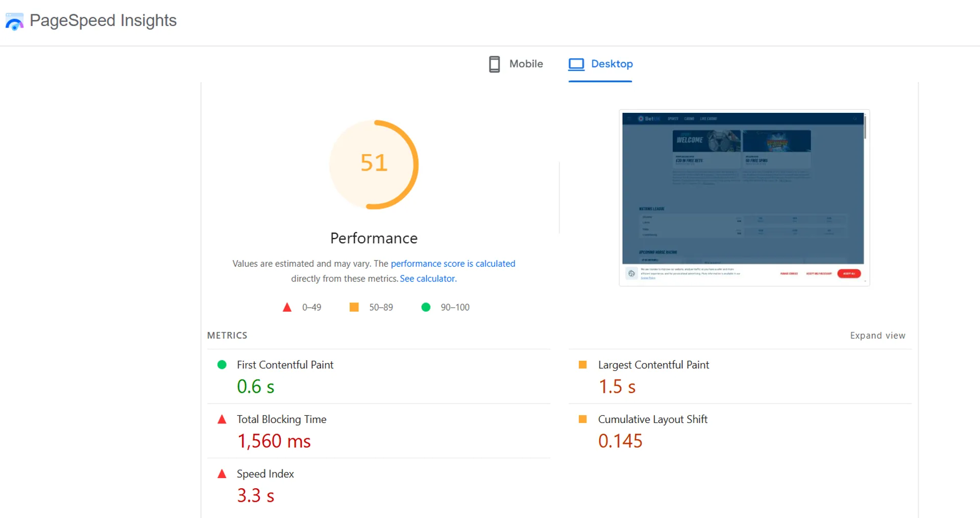This screenshot has width=980, height=518.
Task: Click Expand view to enlarge the preview
Action: 877,336
